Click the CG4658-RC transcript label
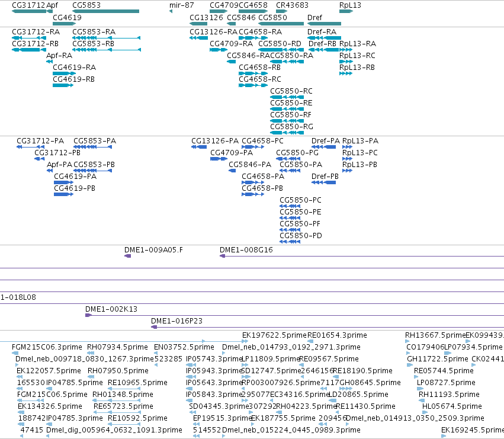The image size is (504, 439). click(260, 79)
